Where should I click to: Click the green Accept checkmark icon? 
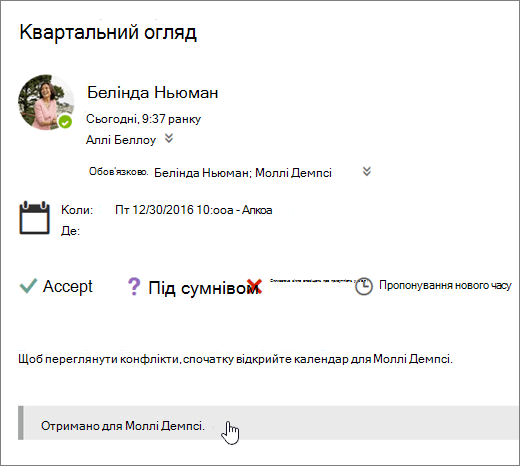click(x=28, y=286)
